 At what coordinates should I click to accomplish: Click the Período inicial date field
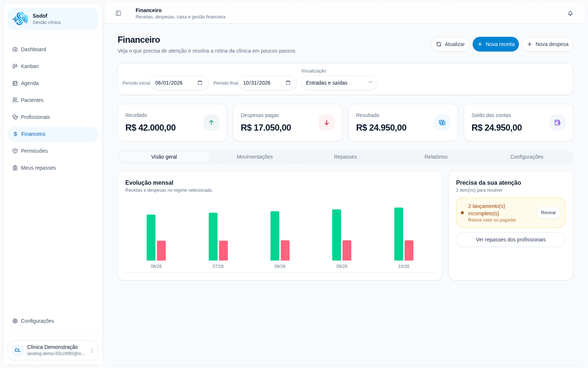(179, 83)
